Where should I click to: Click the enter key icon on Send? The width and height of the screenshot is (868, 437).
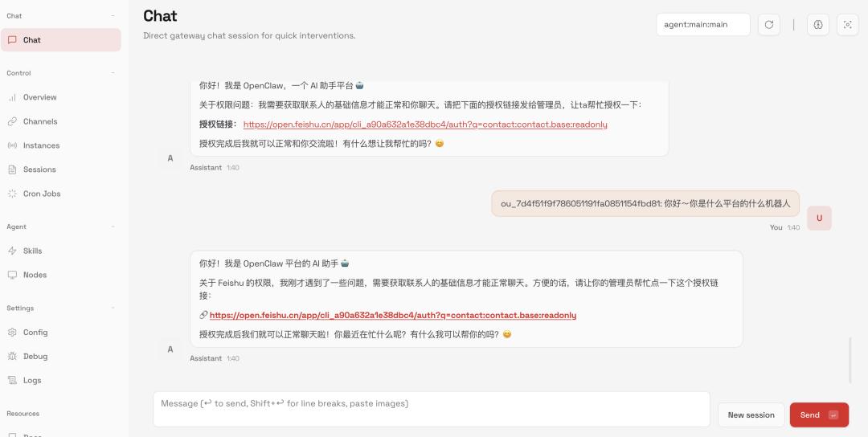click(x=833, y=415)
